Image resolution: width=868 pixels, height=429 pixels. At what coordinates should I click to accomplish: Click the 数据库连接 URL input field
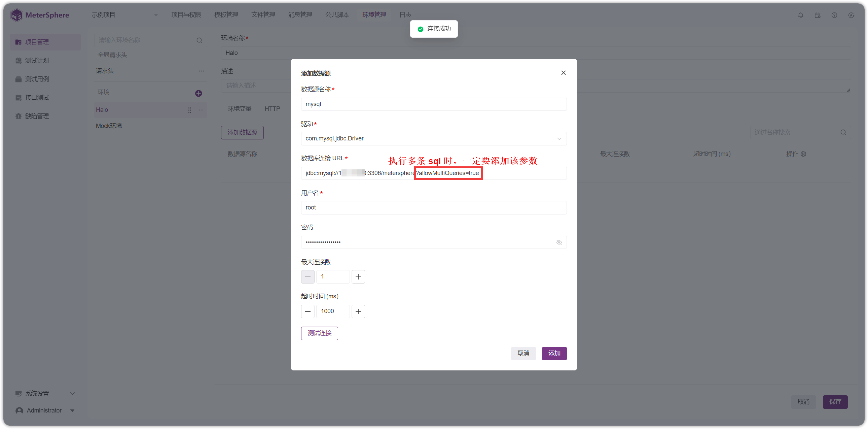point(434,173)
